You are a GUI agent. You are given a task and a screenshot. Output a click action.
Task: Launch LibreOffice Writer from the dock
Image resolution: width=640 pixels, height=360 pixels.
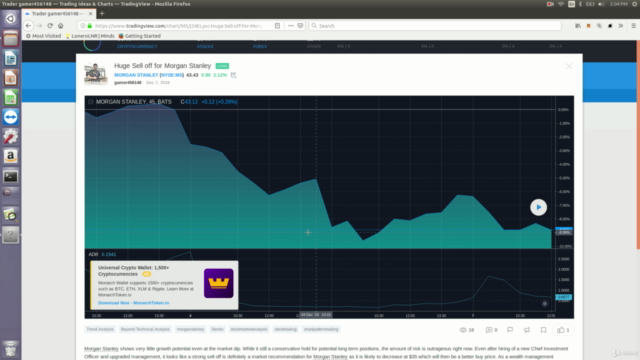(x=11, y=58)
